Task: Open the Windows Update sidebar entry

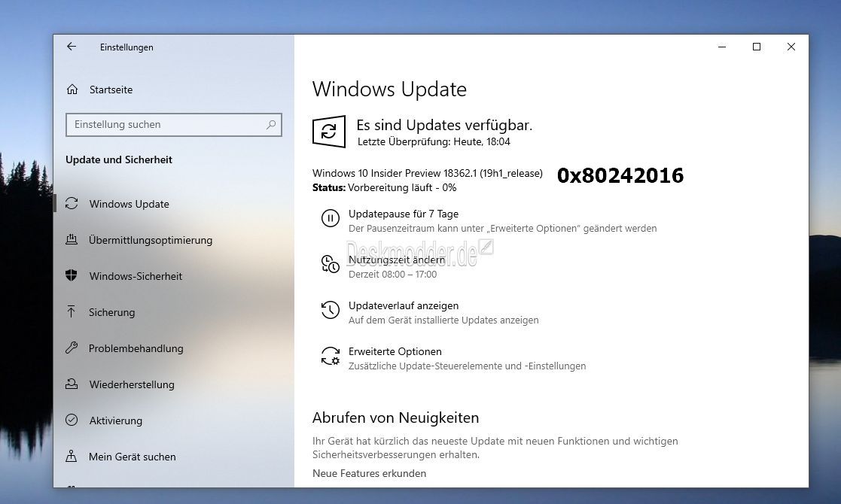Action: pos(129,204)
